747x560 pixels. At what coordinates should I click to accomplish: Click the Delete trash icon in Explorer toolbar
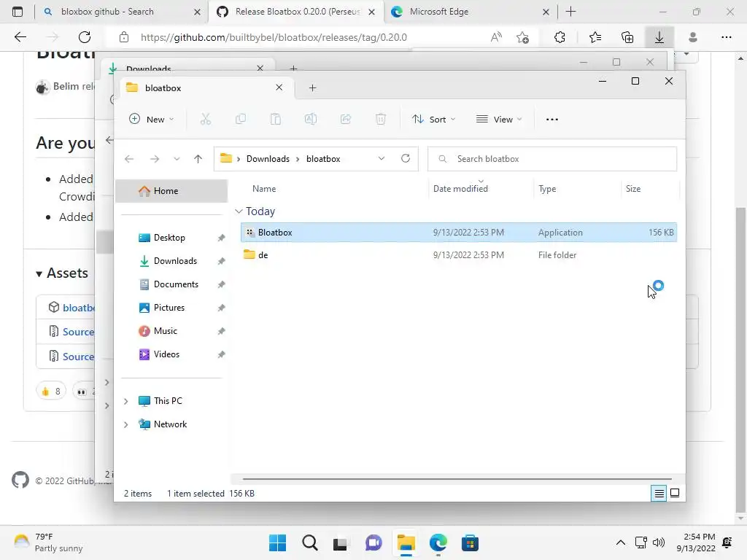tap(381, 119)
